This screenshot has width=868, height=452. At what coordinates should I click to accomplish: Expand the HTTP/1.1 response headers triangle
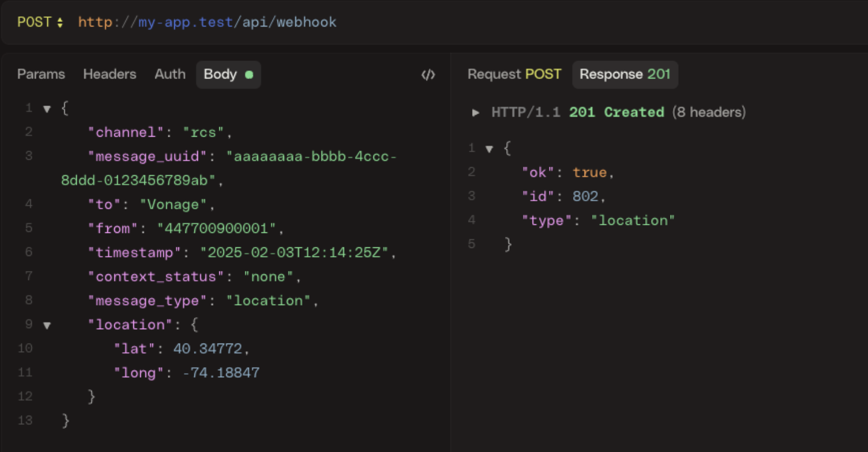click(476, 112)
